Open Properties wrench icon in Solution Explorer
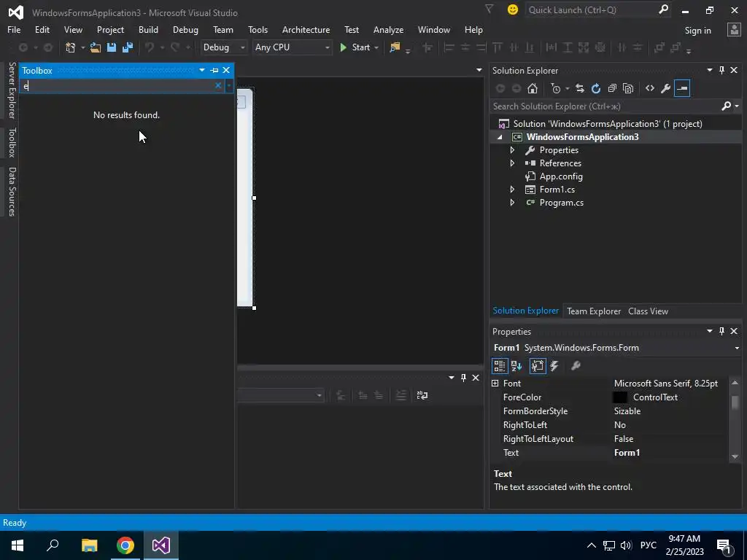This screenshot has height=560, width=747. pyautogui.click(x=666, y=88)
